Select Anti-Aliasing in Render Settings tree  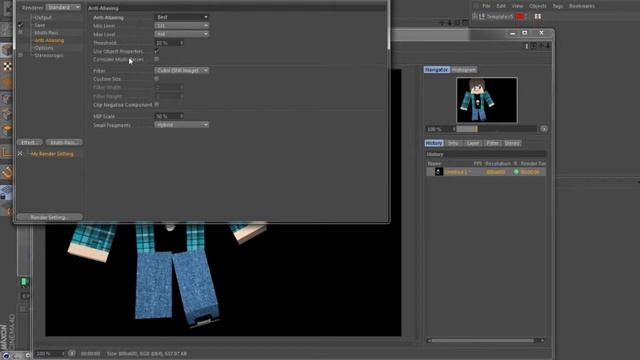tap(49, 40)
